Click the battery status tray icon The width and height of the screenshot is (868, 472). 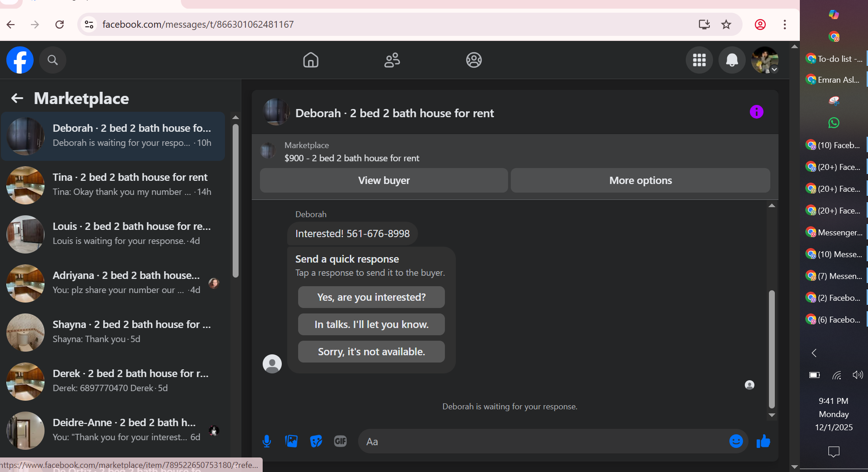(814, 375)
